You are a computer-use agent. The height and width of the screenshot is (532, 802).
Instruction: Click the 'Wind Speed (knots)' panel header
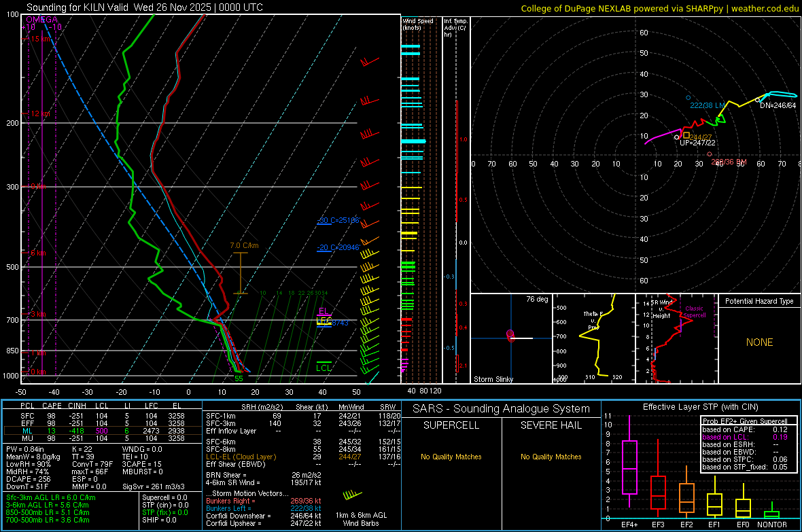tap(418, 24)
